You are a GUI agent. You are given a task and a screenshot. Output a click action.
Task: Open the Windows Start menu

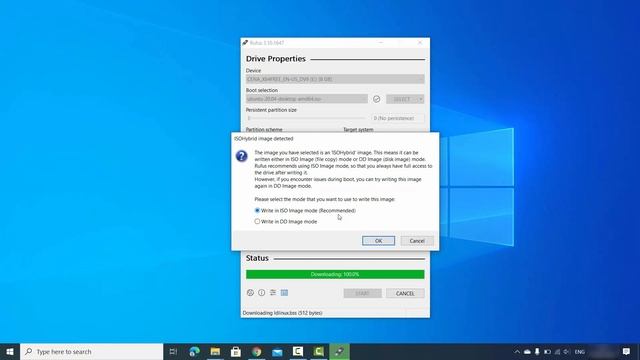[x=10, y=351]
